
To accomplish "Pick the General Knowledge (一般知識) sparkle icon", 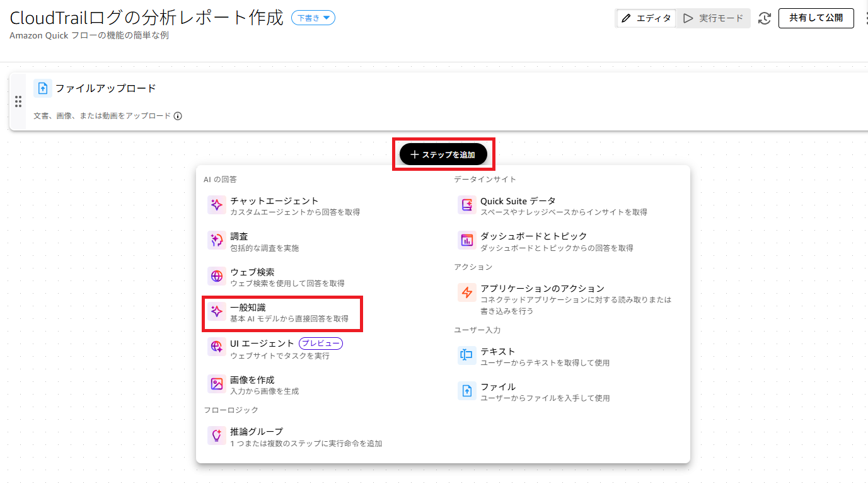I will pos(217,311).
